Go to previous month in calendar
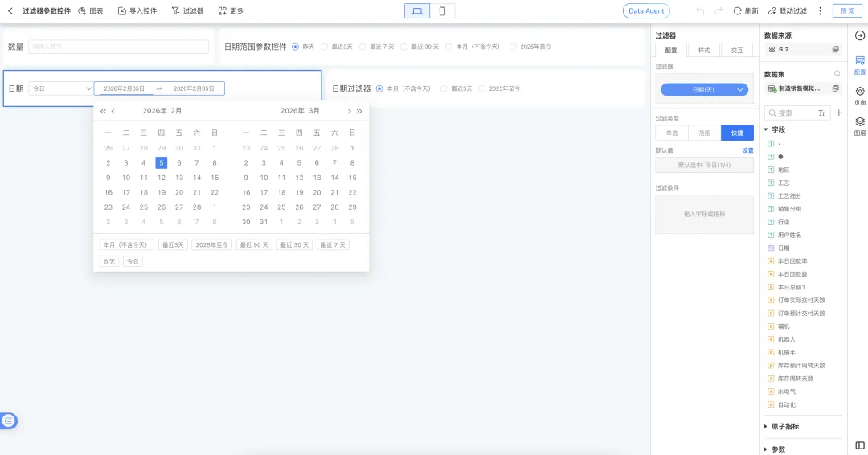 click(113, 111)
